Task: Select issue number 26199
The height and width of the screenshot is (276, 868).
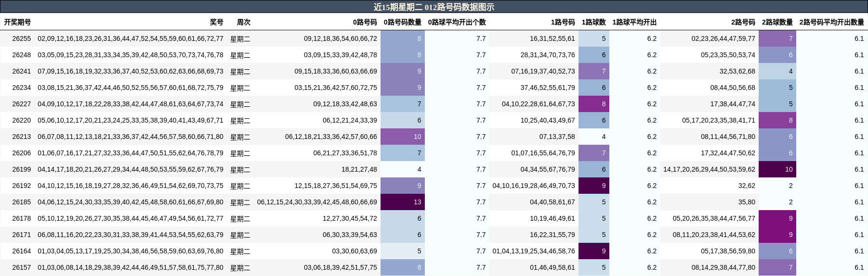Action: 21,169
